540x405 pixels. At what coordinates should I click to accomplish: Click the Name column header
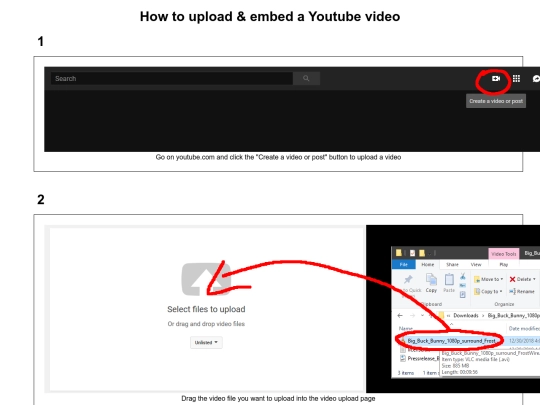coord(406,329)
